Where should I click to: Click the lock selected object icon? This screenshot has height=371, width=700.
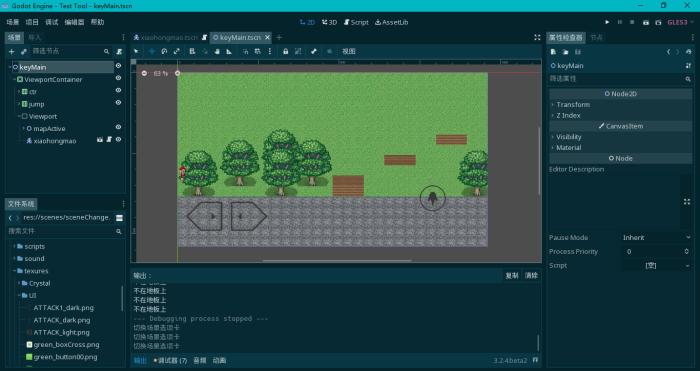tap(286, 51)
